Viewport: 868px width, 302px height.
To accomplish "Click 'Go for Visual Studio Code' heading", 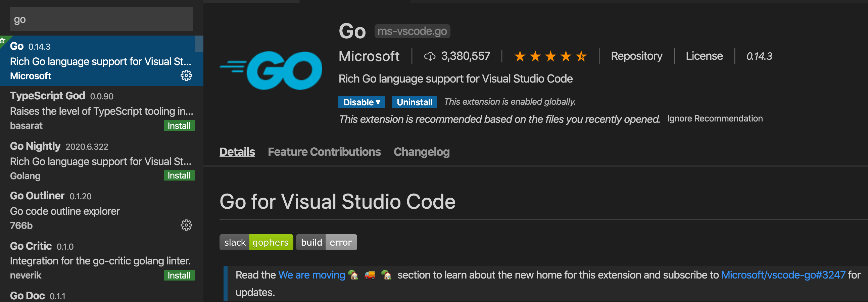I will pyautogui.click(x=337, y=202).
